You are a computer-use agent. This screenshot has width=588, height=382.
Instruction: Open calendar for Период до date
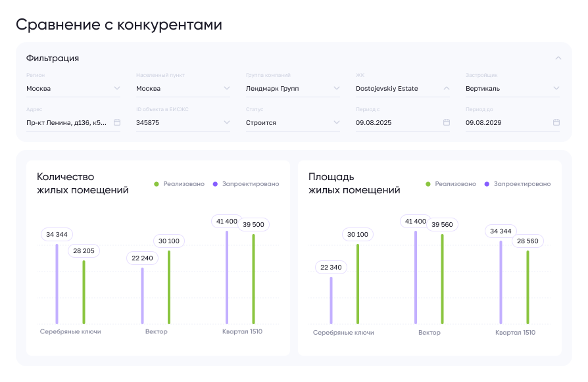(556, 122)
